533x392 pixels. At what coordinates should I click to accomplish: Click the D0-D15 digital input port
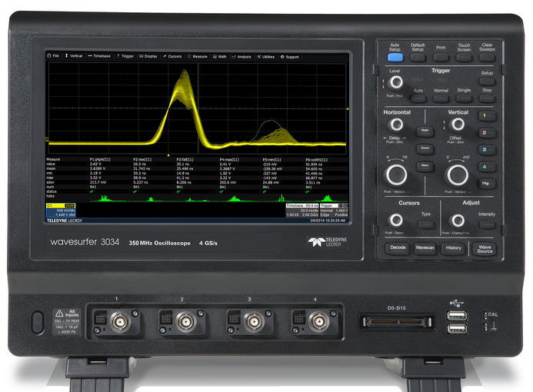tap(397, 322)
